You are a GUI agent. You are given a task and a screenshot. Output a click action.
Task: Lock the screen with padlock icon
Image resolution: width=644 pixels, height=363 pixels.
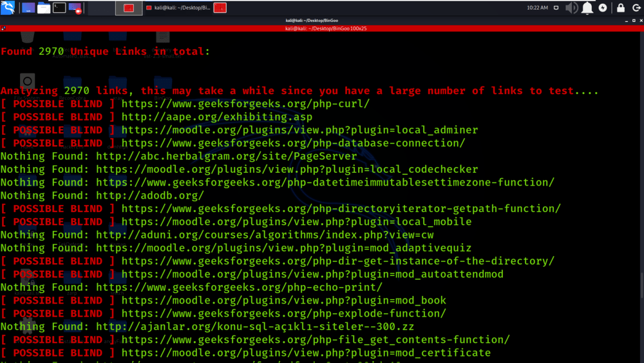point(621,8)
